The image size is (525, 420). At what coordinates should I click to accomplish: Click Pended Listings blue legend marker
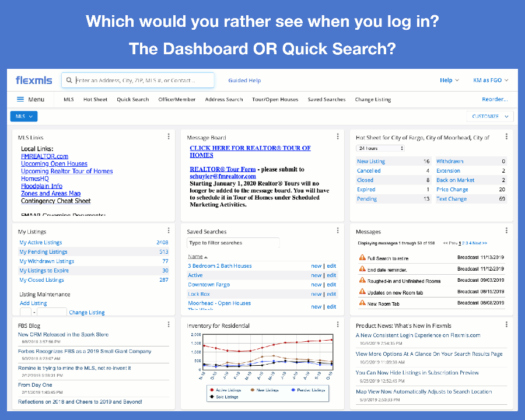[x=293, y=390]
